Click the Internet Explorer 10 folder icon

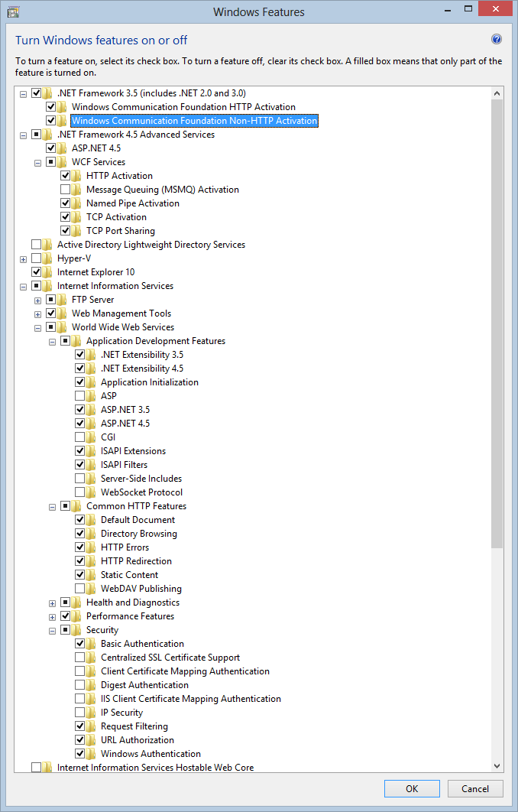coord(48,272)
